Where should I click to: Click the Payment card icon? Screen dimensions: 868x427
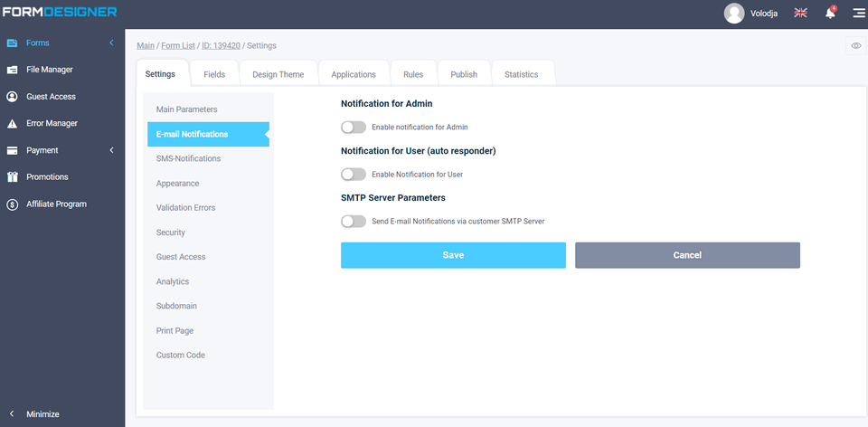(12, 151)
